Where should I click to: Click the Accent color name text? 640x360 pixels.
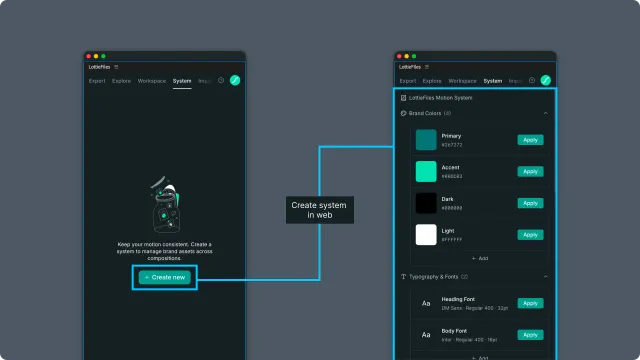[x=450, y=167]
